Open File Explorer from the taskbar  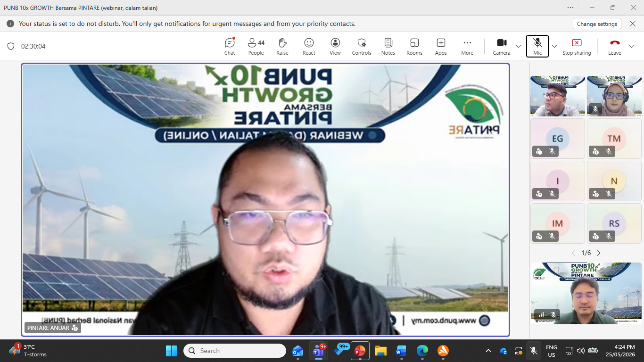tap(381, 351)
